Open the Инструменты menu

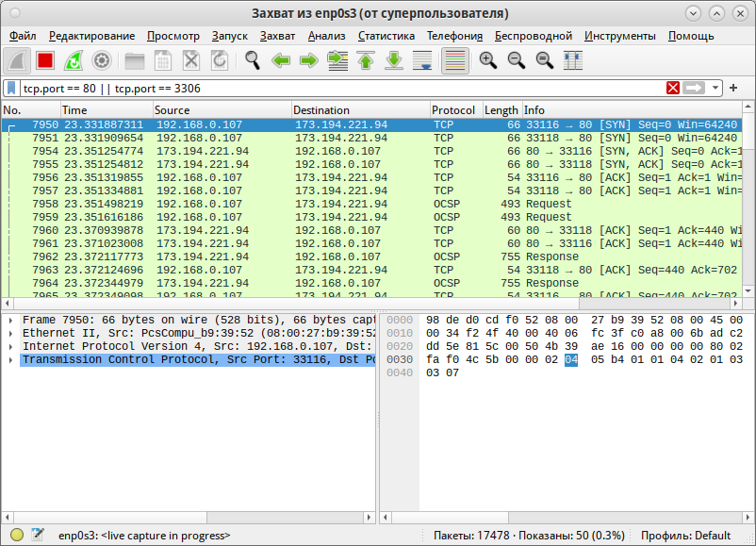[620, 36]
